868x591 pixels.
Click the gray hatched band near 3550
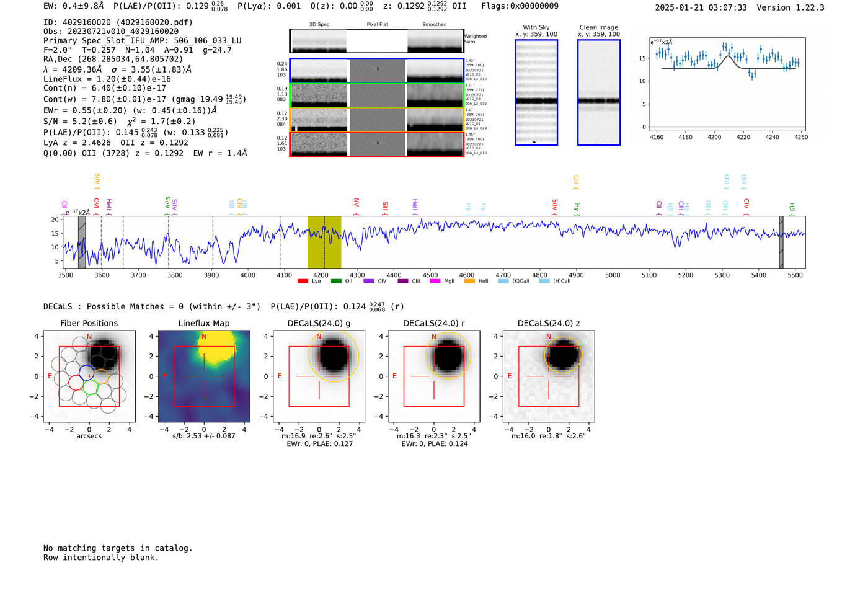click(82, 242)
